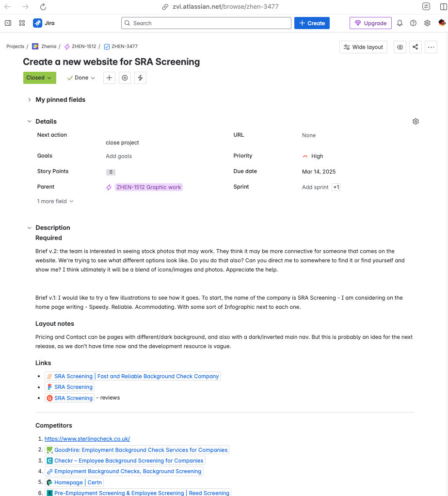Viewport: 448px width, 496px height.
Task: Reload the page with the refresh icon
Action: 43,7
